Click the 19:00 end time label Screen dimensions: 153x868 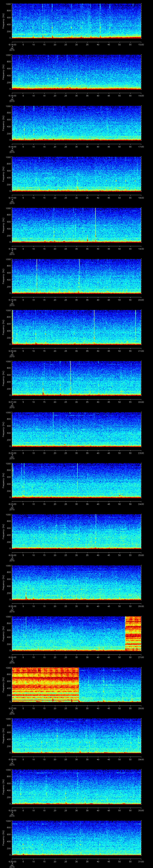coord(141,249)
